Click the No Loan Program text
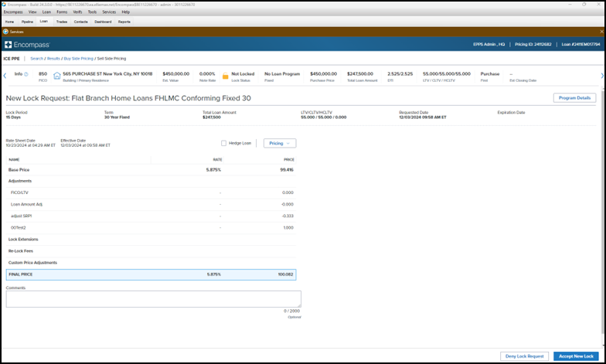The image size is (606, 364). click(x=282, y=74)
